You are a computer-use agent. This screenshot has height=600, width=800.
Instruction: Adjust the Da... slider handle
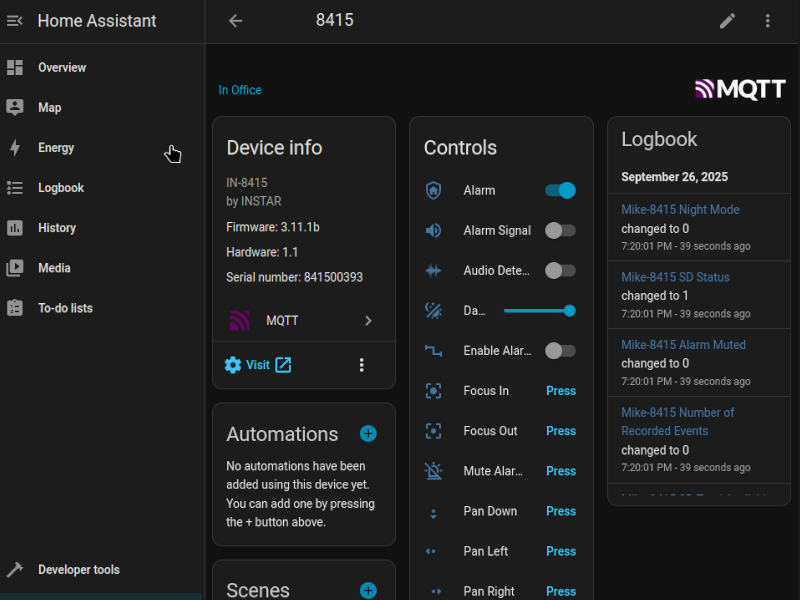pos(569,310)
